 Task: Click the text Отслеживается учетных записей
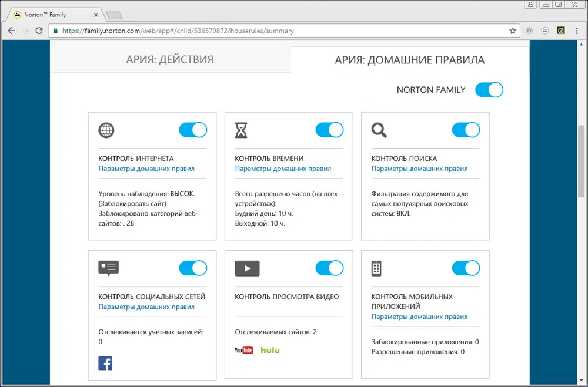pos(150,332)
